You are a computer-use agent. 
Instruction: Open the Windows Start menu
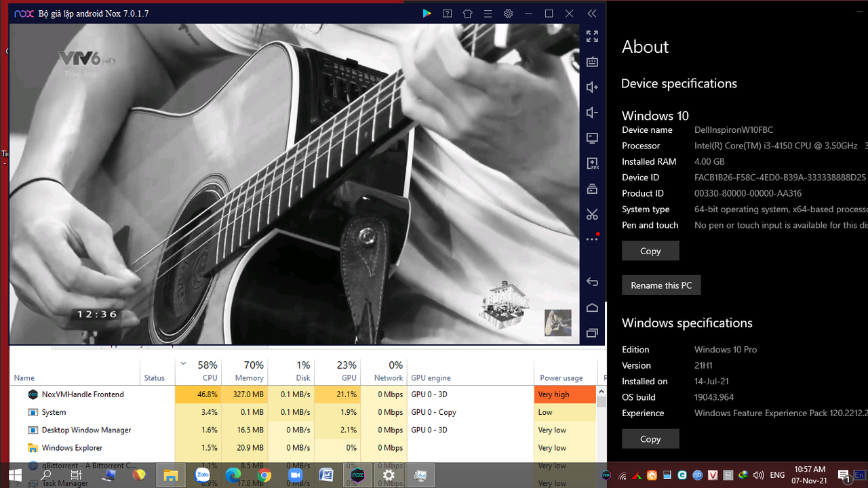pyautogui.click(x=15, y=475)
